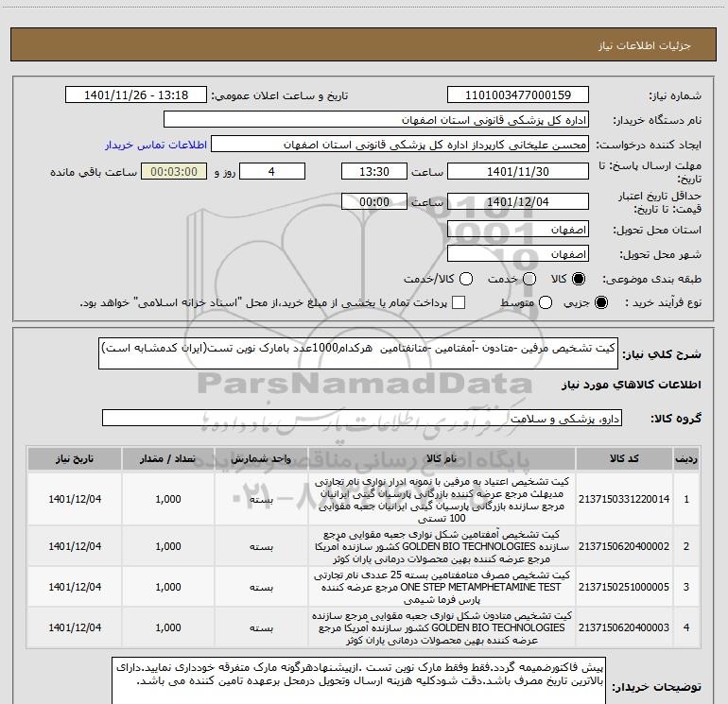This screenshot has height=704, width=728.
Task: Open the buyer contact information link
Action: (156, 145)
